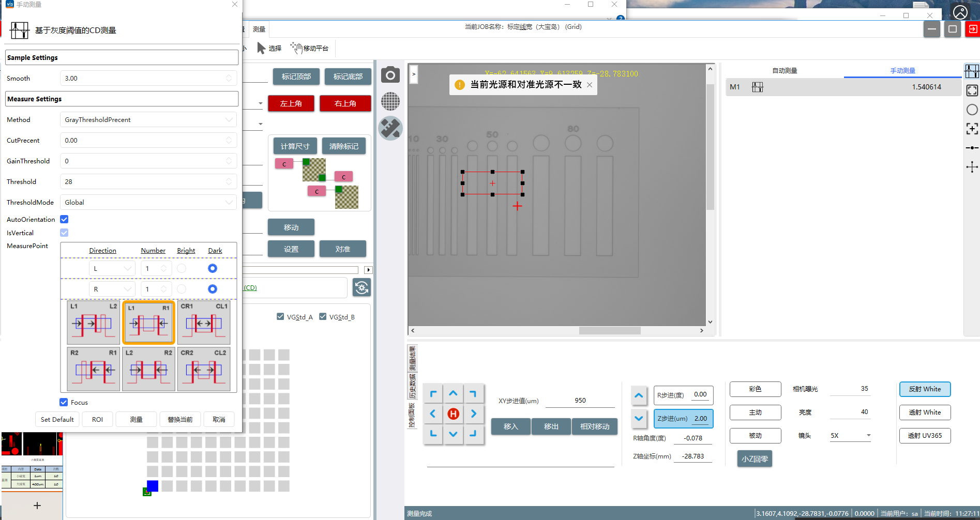
Task: Expand the ThresholdMode Global dropdown
Action: 148,202
